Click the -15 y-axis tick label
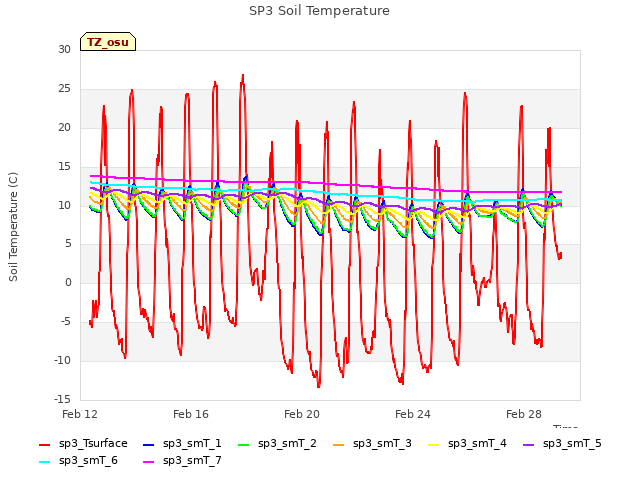The width and height of the screenshot is (640, 480). 62,399
